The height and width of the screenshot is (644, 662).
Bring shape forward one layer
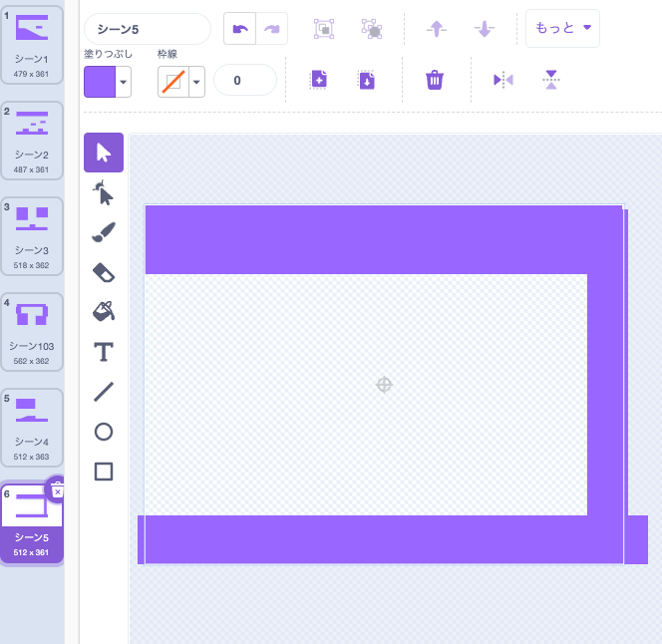point(437,29)
